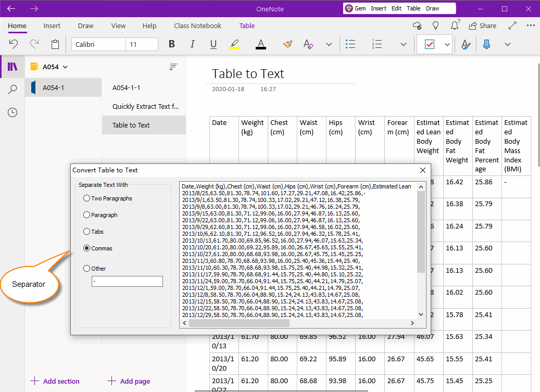
Task: Expand the A054 notebook dropdown
Action: (x=65, y=67)
